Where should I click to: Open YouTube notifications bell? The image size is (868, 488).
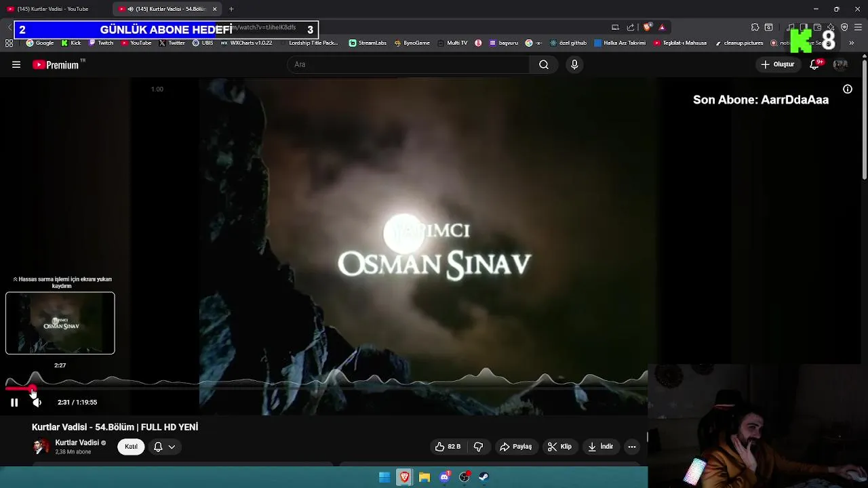point(815,64)
